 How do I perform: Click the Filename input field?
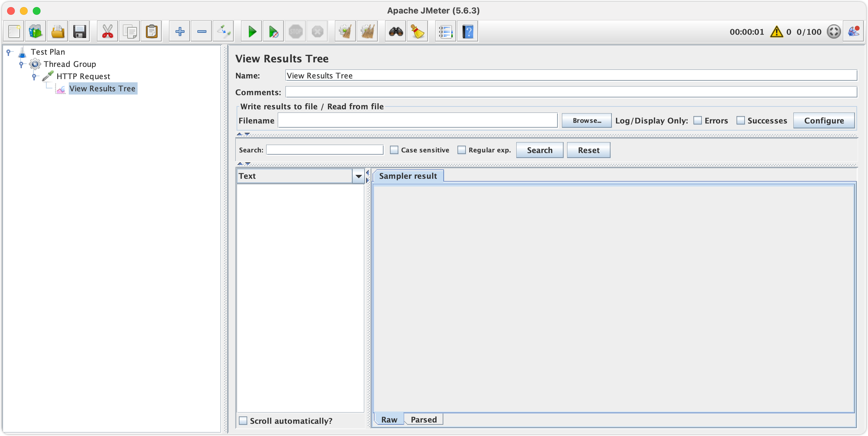(x=417, y=120)
